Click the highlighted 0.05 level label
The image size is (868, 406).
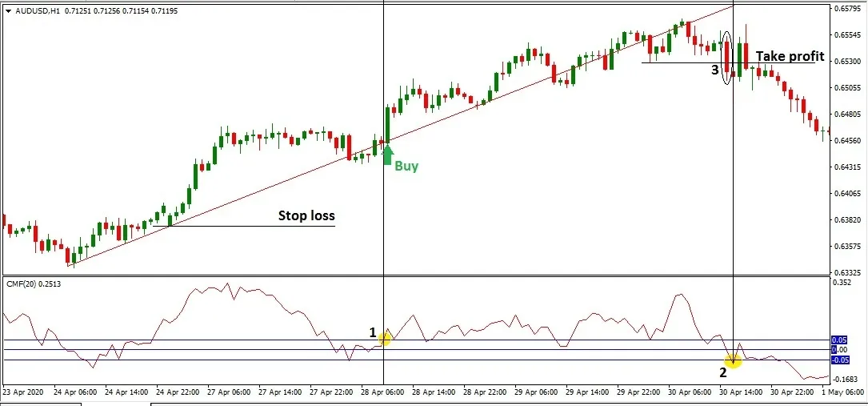[840, 340]
